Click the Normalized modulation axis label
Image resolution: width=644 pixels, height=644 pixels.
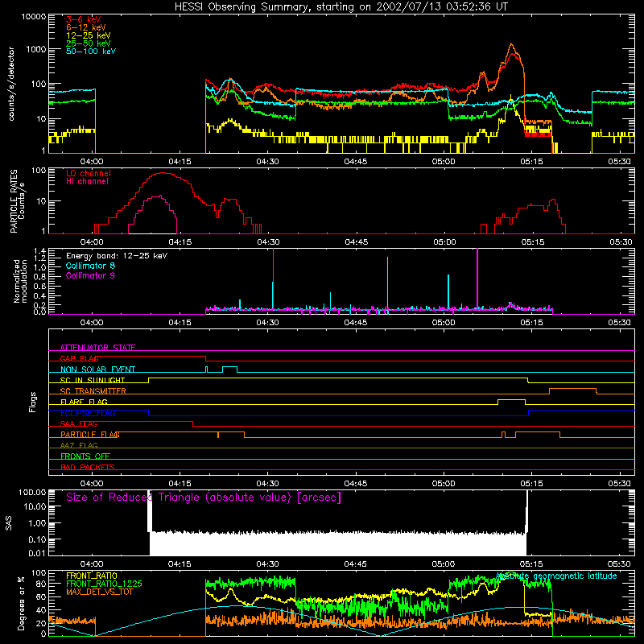(20, 281)
